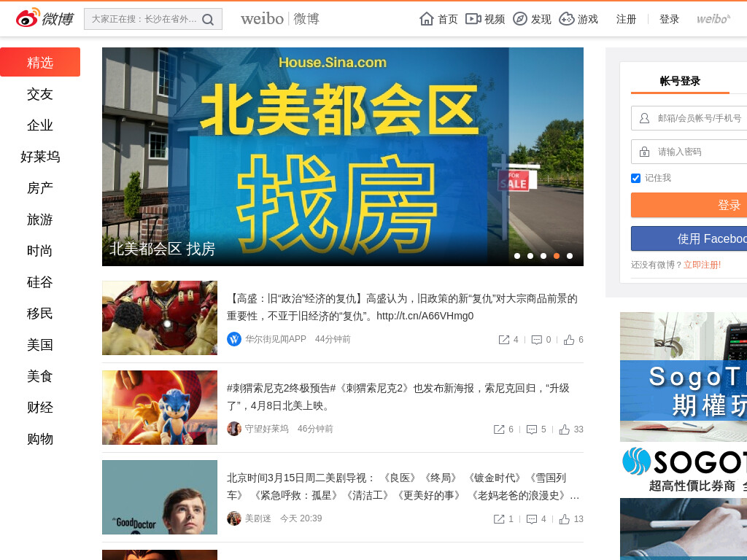Screen dimensions: 747x560
Task: Open the 北京时间3月15日周二美剧导视 post text
Action: (403, 486)
